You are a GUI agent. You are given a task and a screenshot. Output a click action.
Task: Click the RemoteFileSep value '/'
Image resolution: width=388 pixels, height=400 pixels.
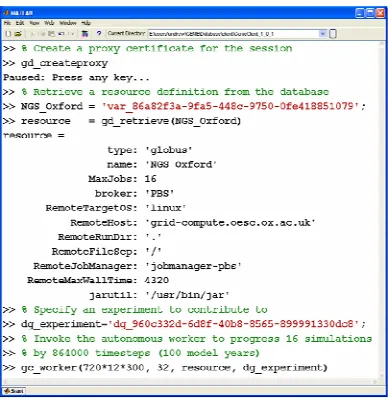click(153, 252)
